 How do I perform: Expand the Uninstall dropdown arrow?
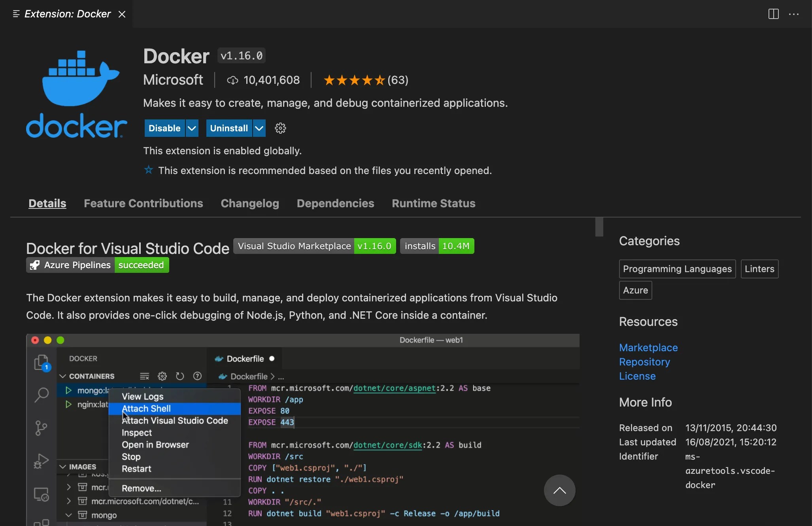pos(259,128)
